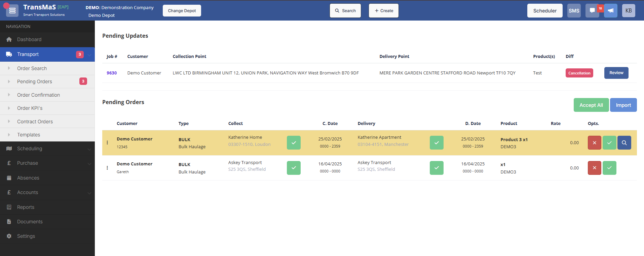644x256 pixels.
Task: Click the Accounts pound icon
Action: [9, 192]
